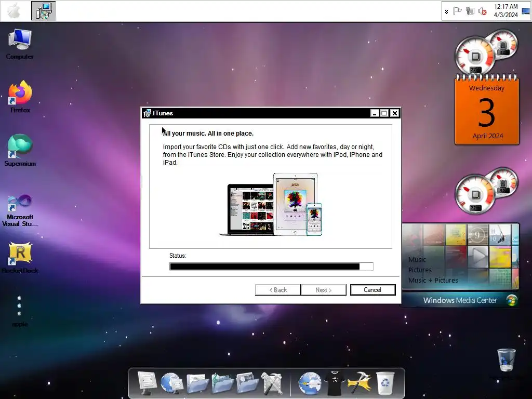The image size is (532, 399).
Task: Open the network globe-with-monitor dock icon
Action: 172,383
